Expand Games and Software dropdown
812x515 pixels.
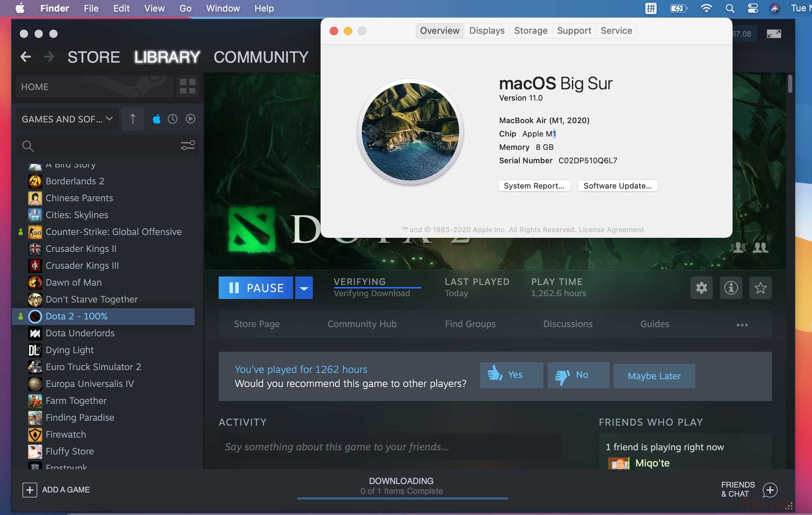67,119
